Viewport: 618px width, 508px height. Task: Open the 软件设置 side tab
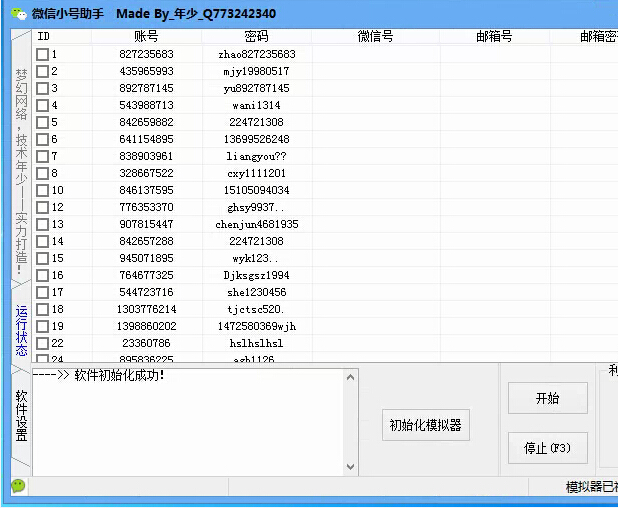(21, 415)
